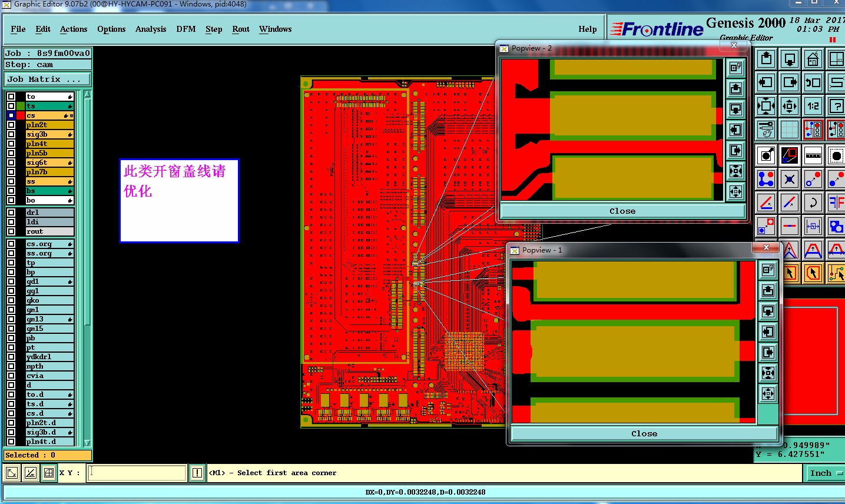This screenshot has height=504, width=845.
Task: Open the wrench and palette settings icon
Action: pyautogui.click(x=766, y=130)
